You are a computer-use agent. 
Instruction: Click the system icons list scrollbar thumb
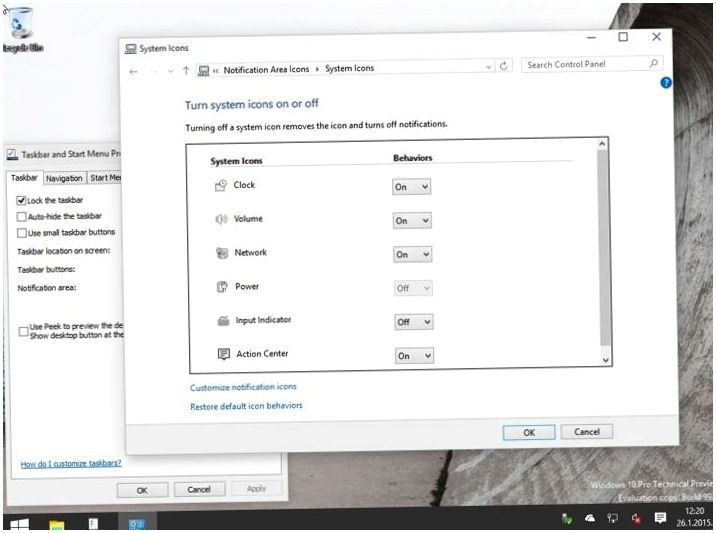pyautogui.click(x=603, y=247)
